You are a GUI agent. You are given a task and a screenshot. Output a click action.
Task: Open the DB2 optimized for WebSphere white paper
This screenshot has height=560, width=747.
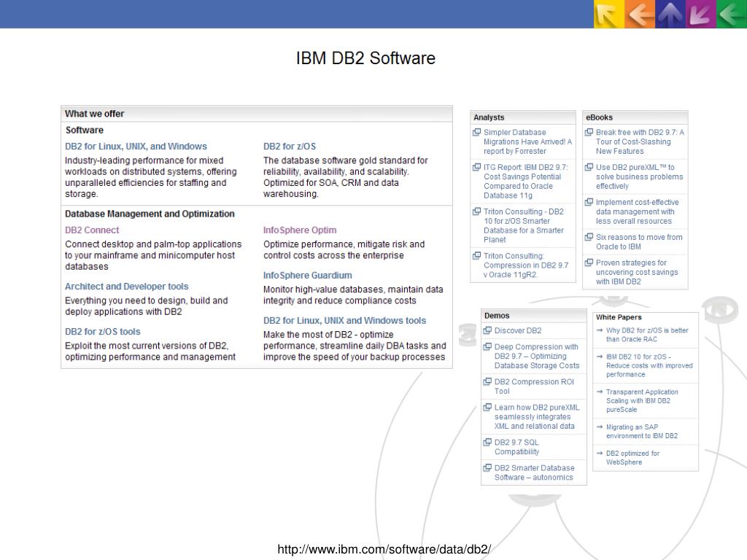[x=632, y=458]
